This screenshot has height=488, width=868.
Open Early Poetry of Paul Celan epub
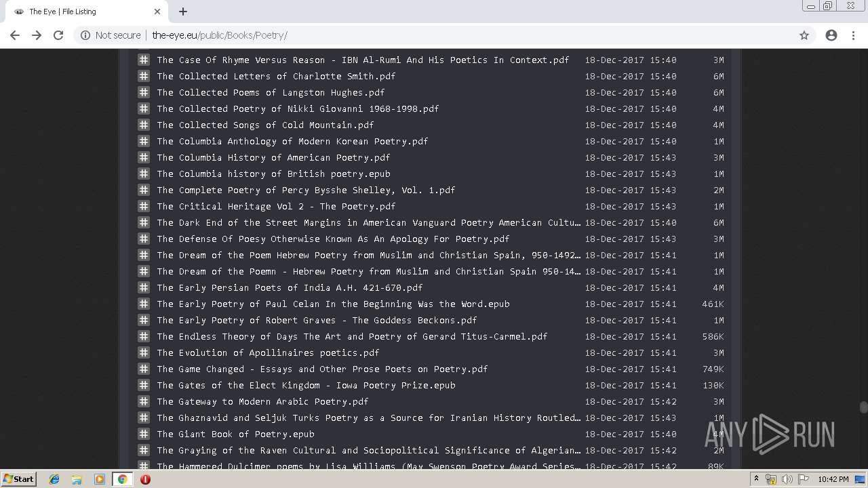pos(333,304)
